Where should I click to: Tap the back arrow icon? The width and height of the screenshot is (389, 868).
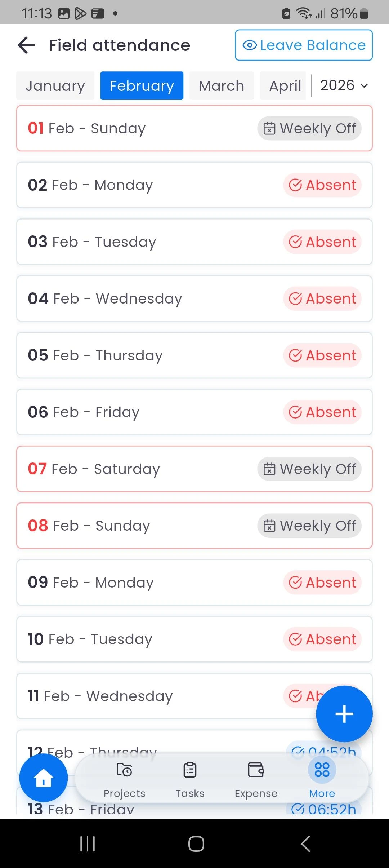coord(27,45)
